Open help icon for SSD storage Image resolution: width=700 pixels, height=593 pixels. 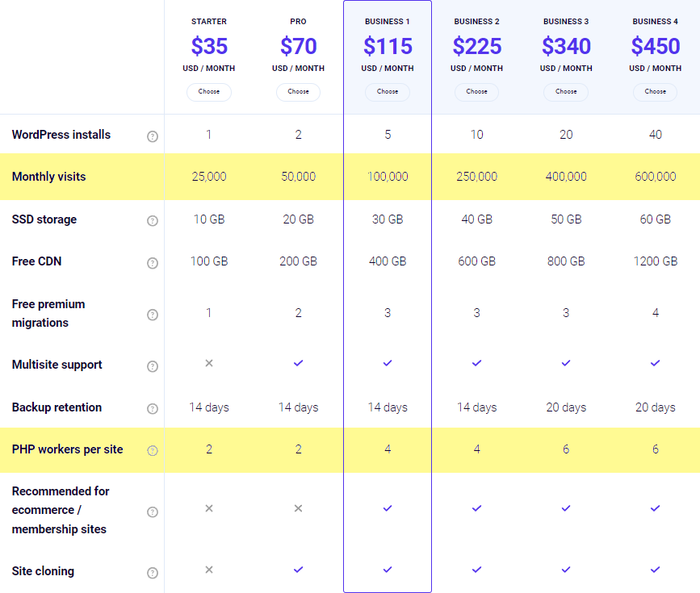click(x=153, y=221)
